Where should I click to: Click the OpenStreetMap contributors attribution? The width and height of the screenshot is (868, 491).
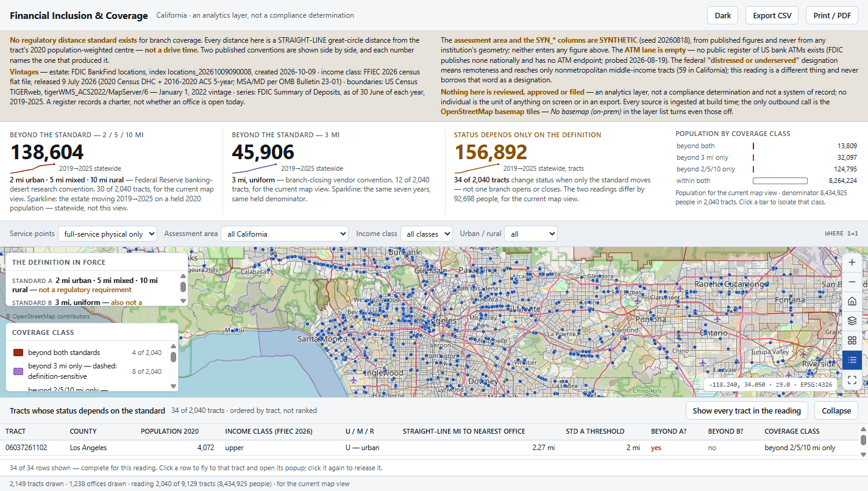(48, 317)
